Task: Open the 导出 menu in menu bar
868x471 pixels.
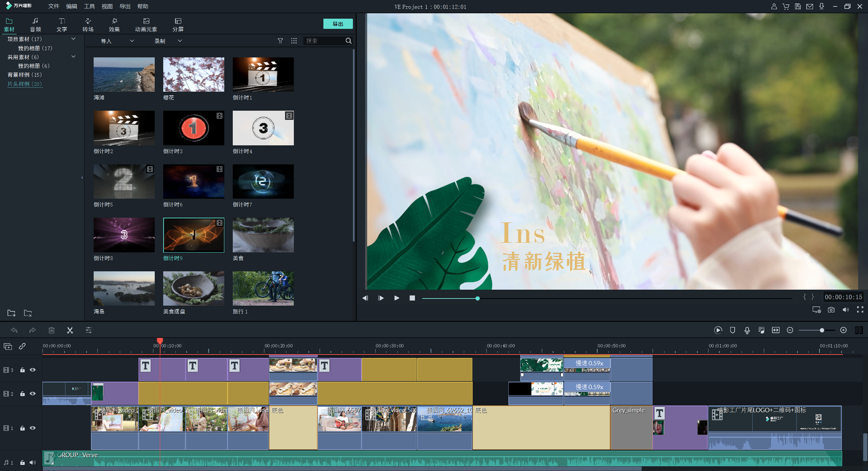Action: pyautogui.click(x=125, y=6)
